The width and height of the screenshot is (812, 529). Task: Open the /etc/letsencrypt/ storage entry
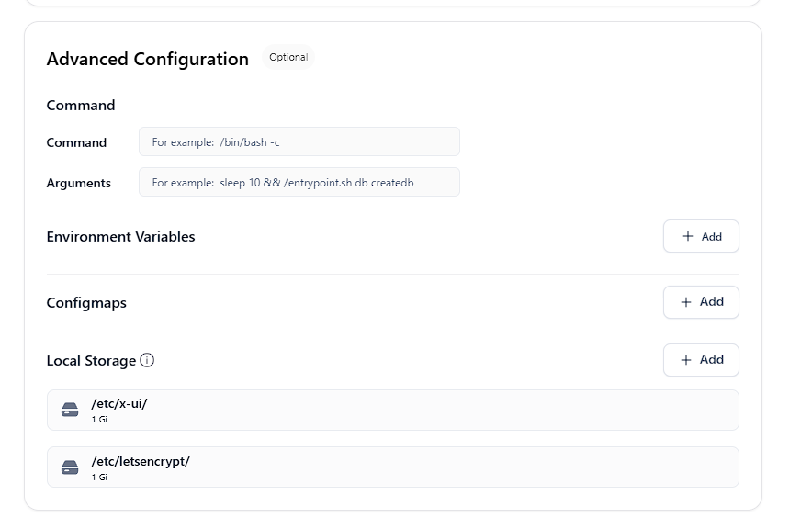(x=392, y=467)
